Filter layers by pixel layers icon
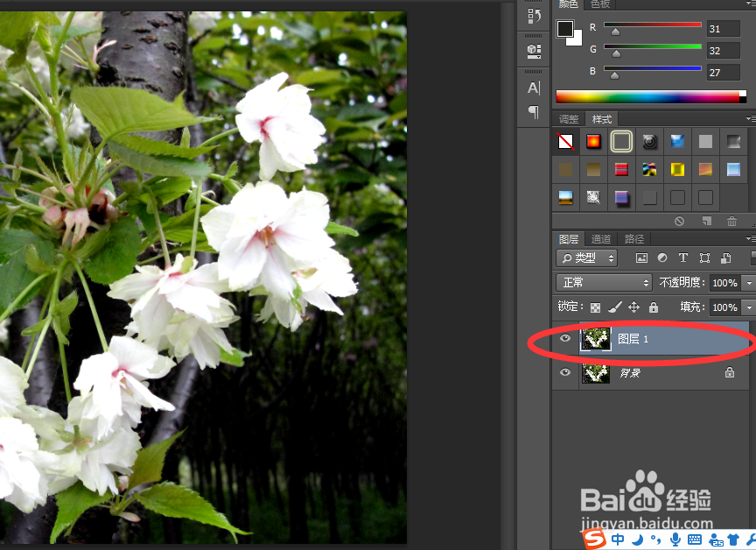 641,258
